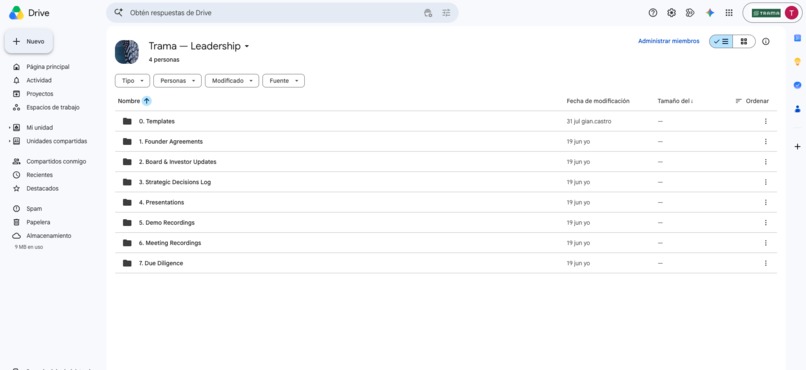Click the sort ascending arrow next to Nombre
The width and height of the screenshot is (806, 370).
pos(147,101)
